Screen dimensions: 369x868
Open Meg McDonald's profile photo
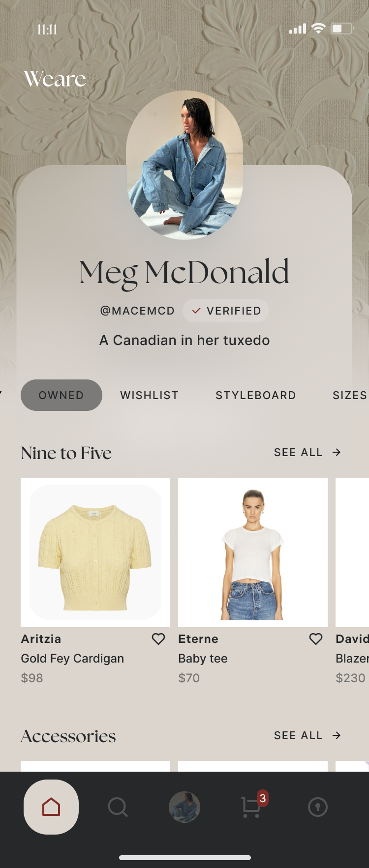pos(184,165)
